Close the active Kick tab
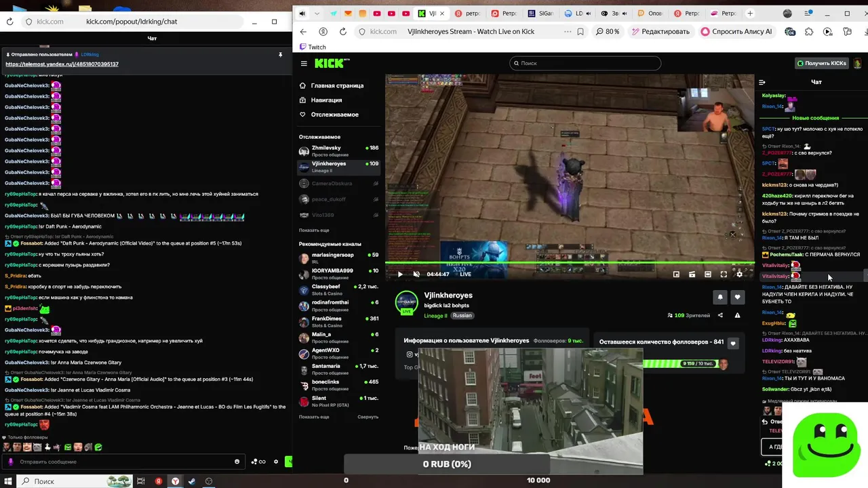 coord(443,14)
